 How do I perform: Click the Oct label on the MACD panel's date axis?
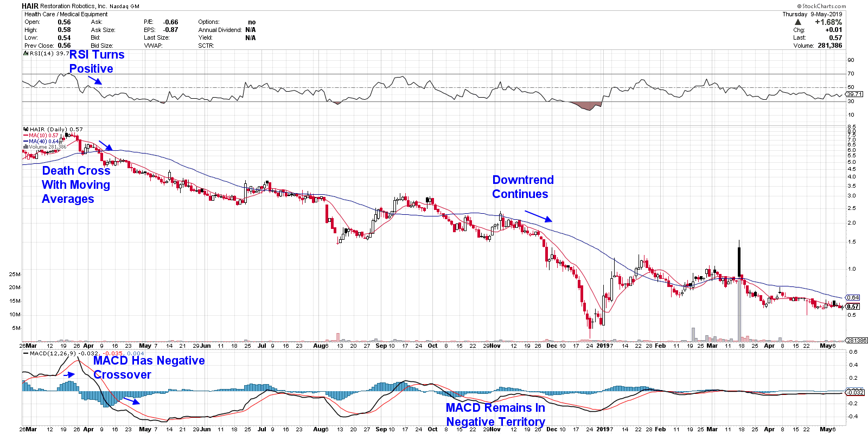click(432, 429)
